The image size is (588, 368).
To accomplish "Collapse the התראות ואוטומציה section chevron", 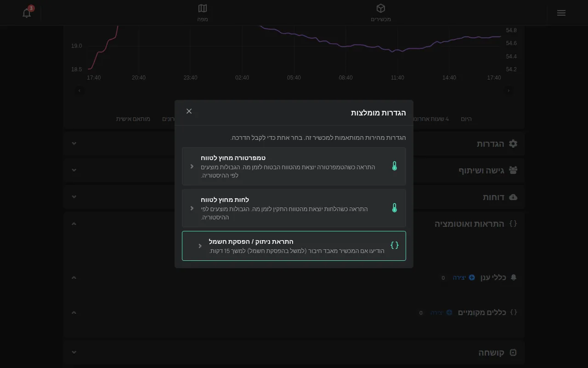I will pos(74,224).
